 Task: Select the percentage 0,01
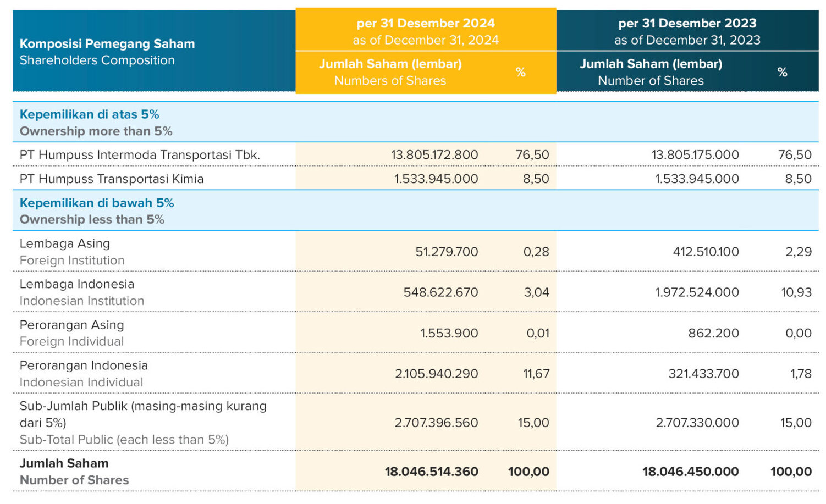[x=538, y=333]
